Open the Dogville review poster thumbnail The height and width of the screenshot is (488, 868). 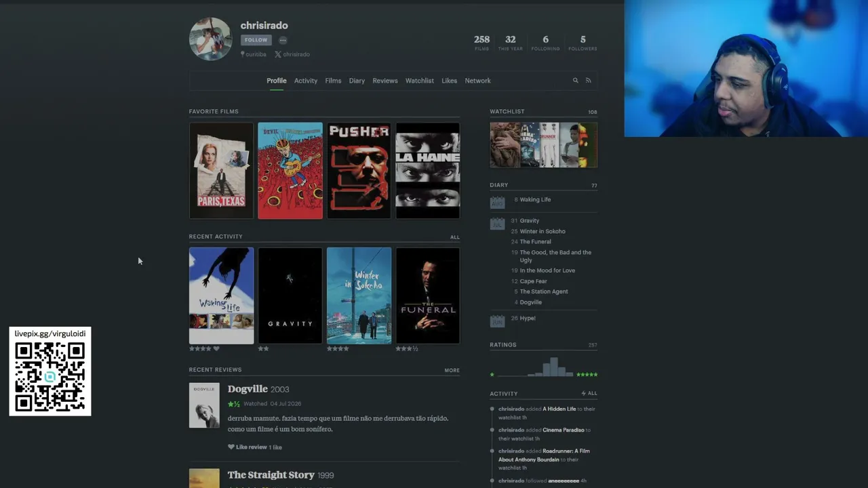click(204, 405)
